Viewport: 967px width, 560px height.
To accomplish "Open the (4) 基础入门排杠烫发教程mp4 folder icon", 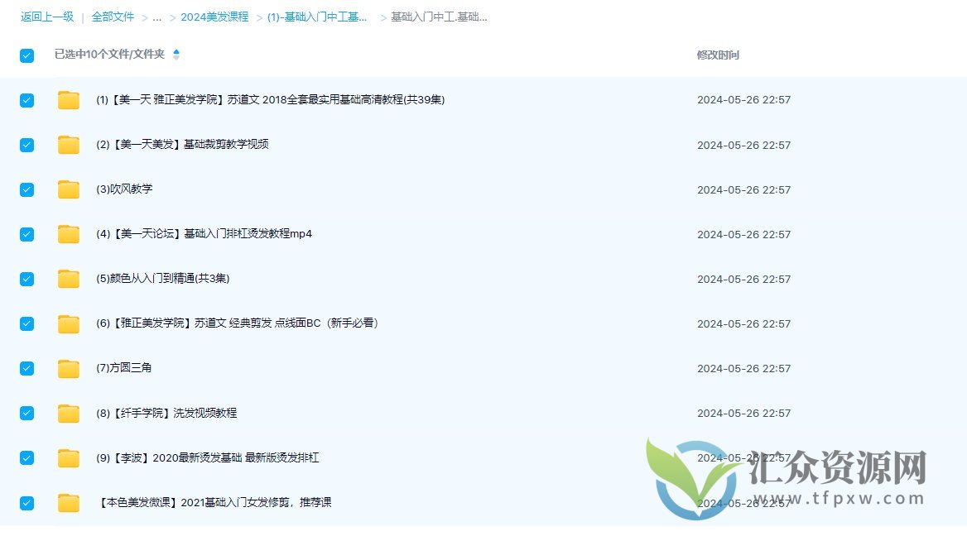I will click(68, 233).
